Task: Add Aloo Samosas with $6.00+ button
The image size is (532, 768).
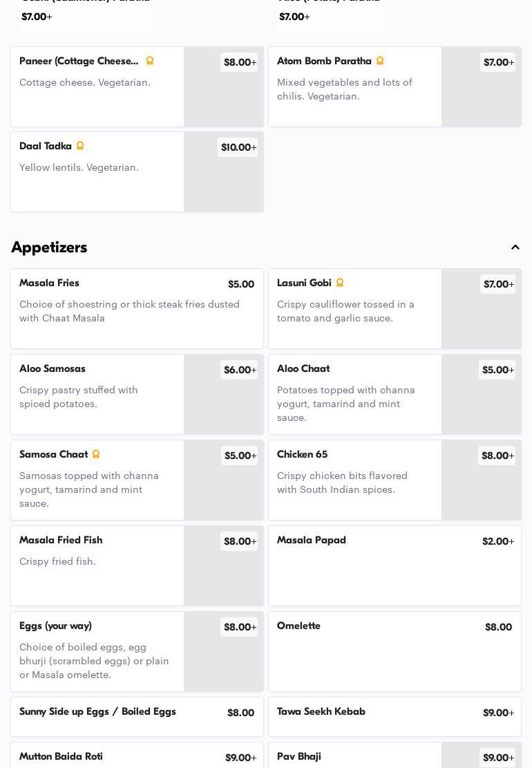Action: (x=239, y=370)
